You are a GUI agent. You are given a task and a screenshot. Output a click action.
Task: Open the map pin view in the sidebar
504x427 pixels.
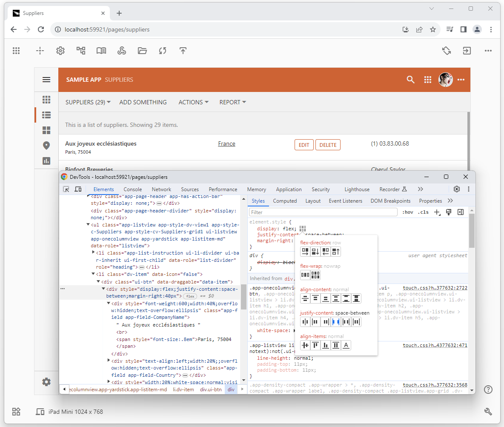pos(46,146)
